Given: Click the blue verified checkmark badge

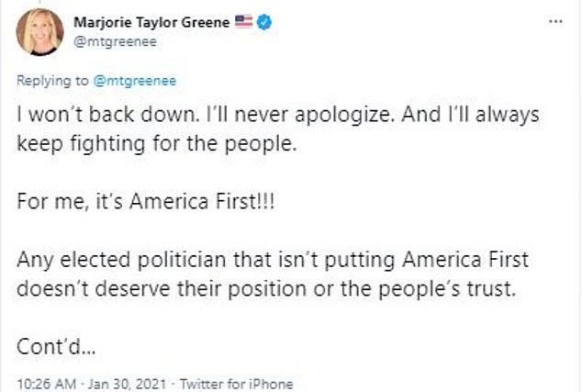Looking at the screenshot, I should point(264,21).
